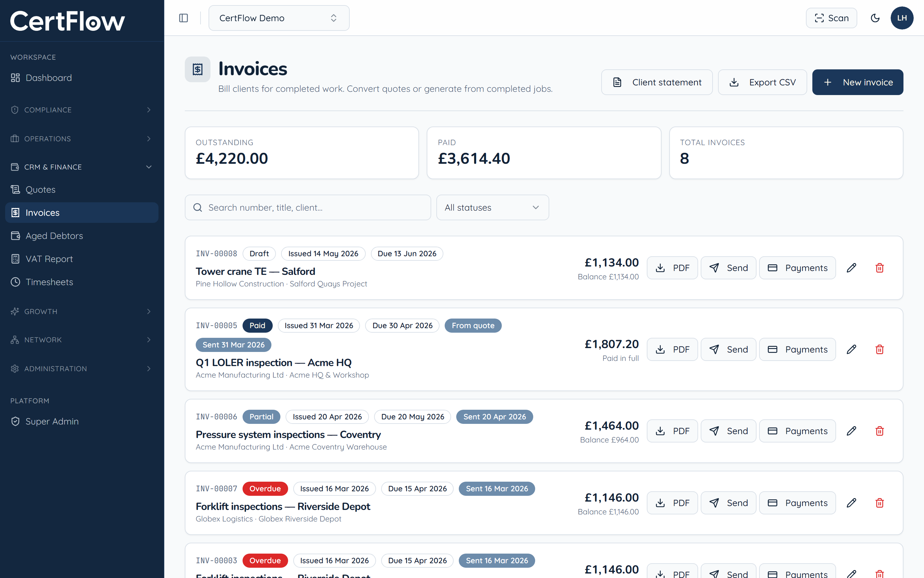Edit the Q1 LOLER inspection invoice
Image resolution: width=924 pixels, height=578 pixels.
851,349
